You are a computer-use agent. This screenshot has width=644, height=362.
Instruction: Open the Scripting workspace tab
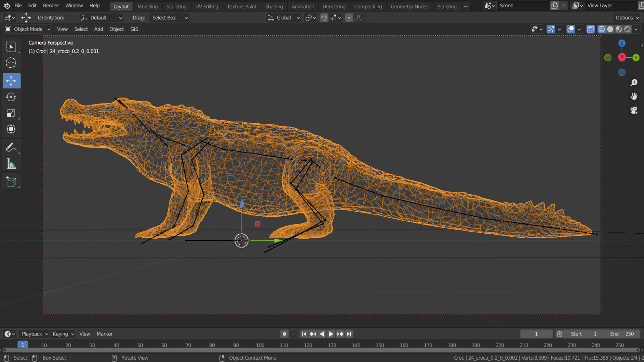pyautogui.click(x=447, y=6)
